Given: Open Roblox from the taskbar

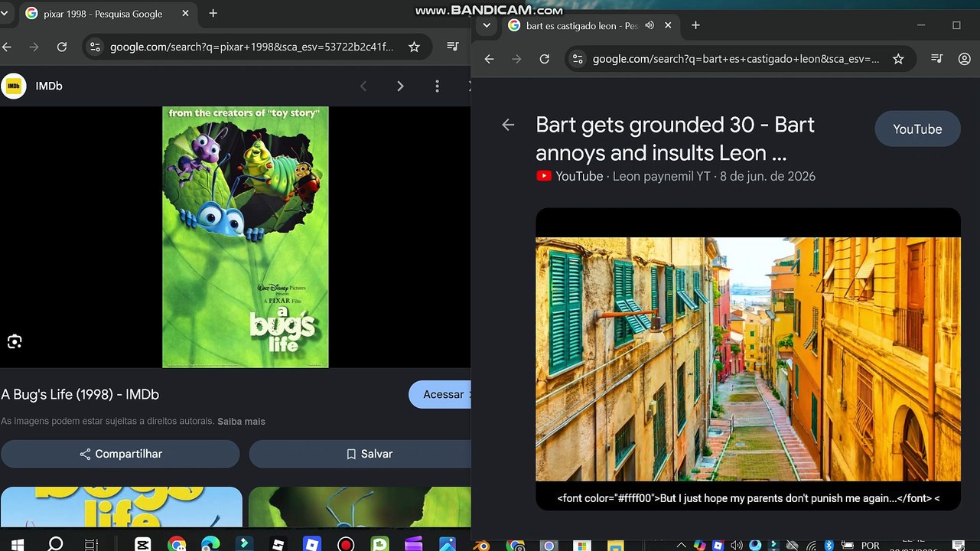Looking at the screenshot, I should [x=312, y=544].
